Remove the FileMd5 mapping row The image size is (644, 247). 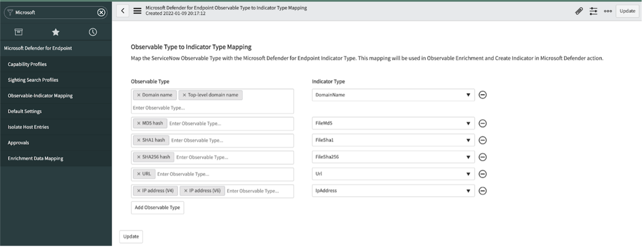(x=483, y=123)
